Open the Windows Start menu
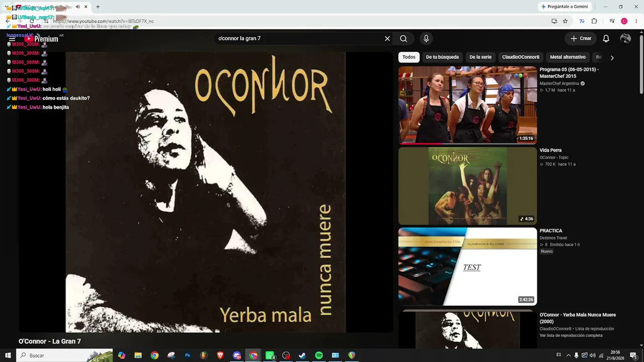 coord(8,355)
